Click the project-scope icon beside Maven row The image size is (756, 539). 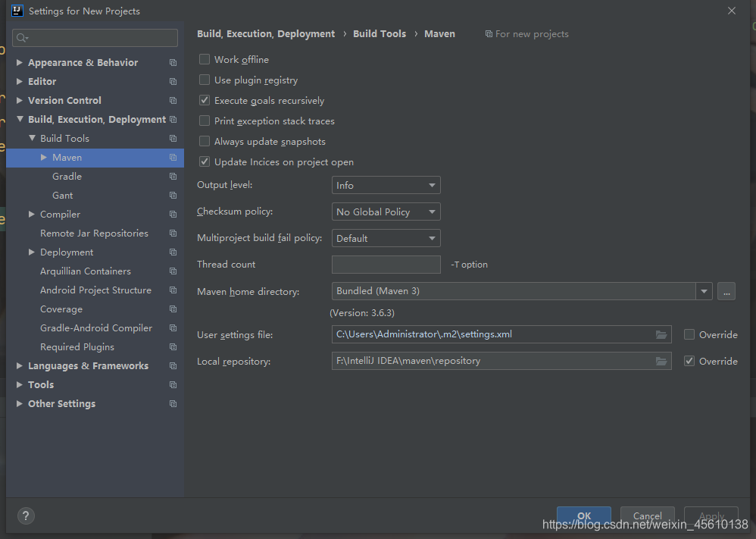(173, 158)
